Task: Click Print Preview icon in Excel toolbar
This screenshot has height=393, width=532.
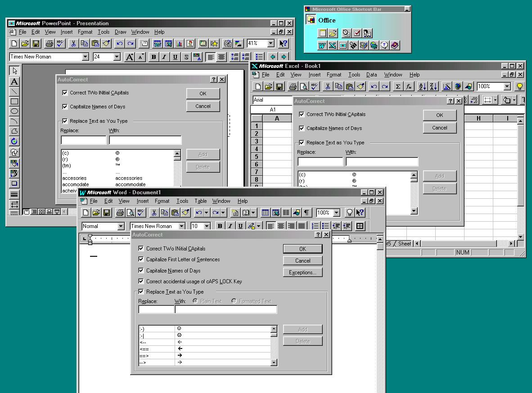Action: point(304,86)
